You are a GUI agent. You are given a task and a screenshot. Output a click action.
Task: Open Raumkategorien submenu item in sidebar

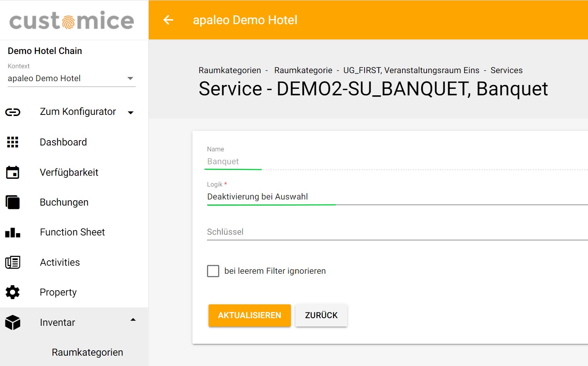coord(87,352)
